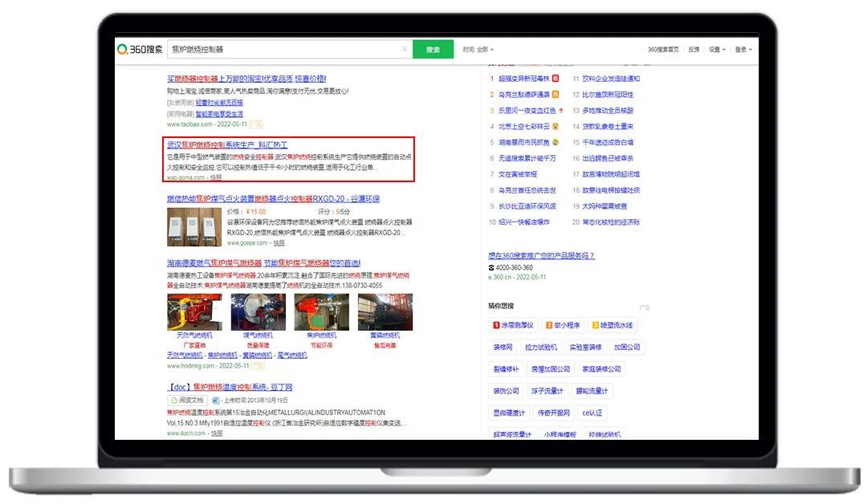
Task: Open the Taobao 燃烧器控制器 ad result
Action: point(246,79)
